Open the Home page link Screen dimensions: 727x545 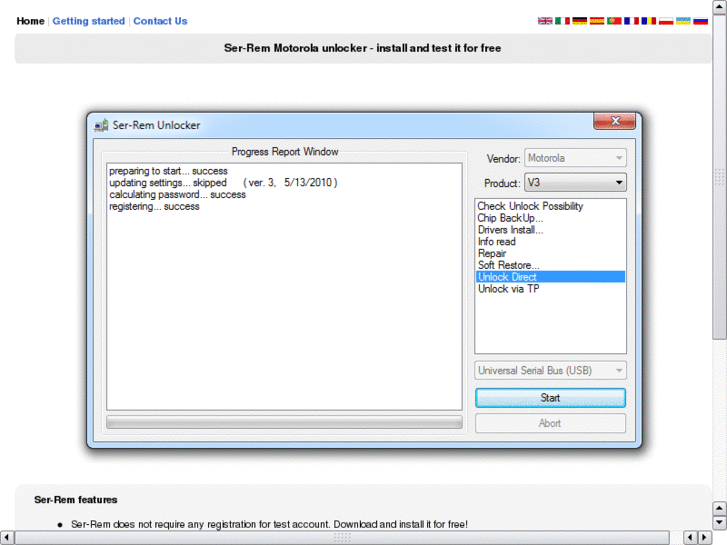tap(31, 21)
